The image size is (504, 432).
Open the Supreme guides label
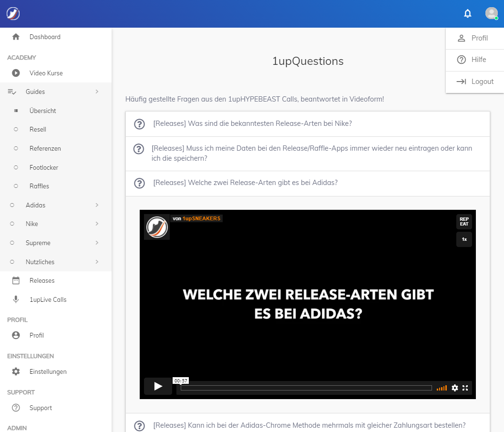click(38, 243)
